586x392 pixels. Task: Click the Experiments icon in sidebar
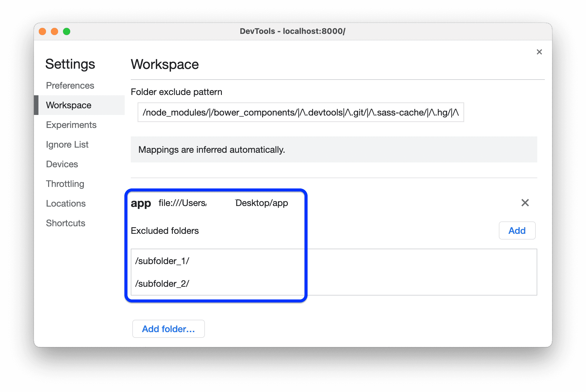pos(71,125)
